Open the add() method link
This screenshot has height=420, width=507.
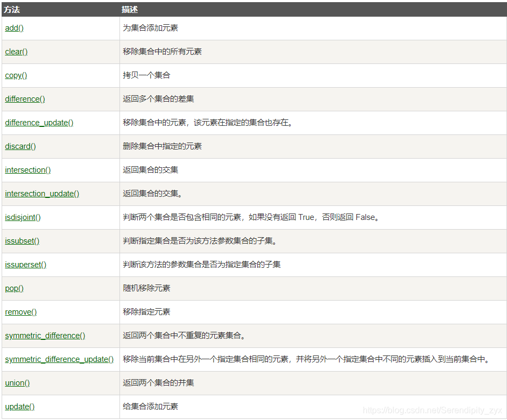(x=14, y=28)
